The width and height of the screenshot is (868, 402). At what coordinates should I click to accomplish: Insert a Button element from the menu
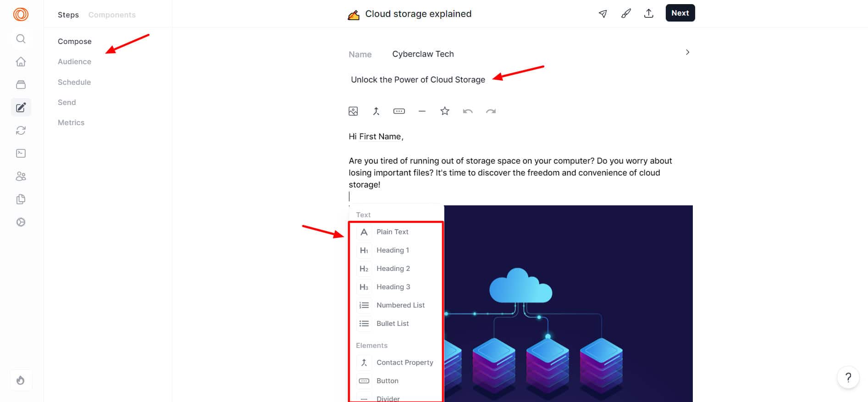pyautogui.click(x=387, y=381)
